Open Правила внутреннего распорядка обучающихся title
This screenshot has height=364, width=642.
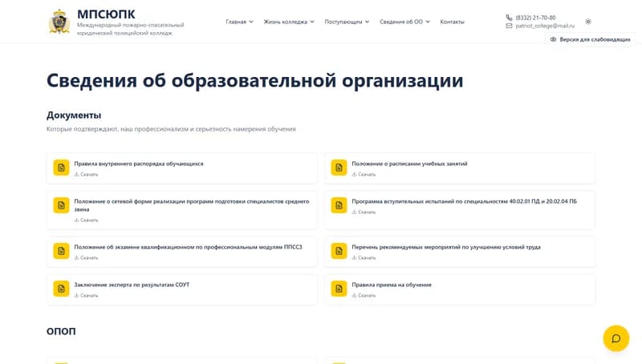point(138,164)
